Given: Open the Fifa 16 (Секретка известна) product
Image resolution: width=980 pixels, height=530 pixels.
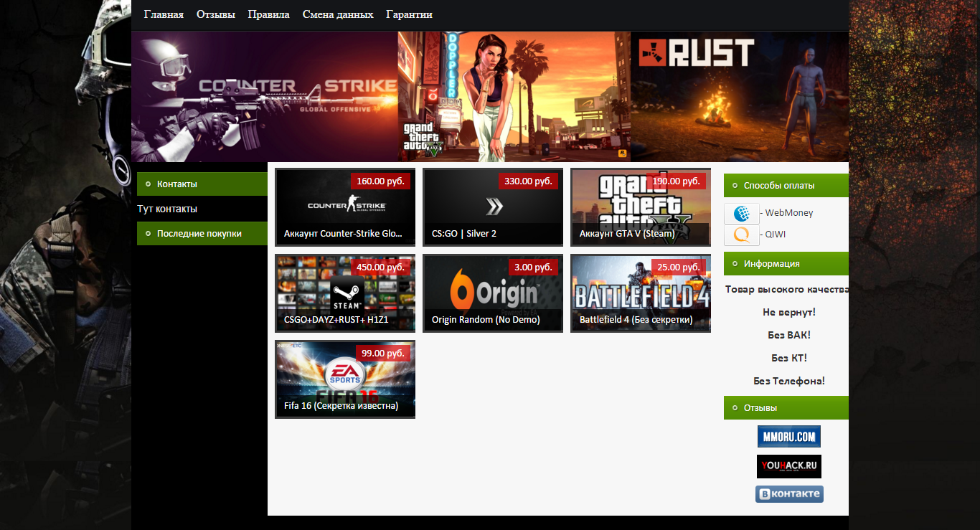Looking at the screenshot, I should [x=345, y=379].
